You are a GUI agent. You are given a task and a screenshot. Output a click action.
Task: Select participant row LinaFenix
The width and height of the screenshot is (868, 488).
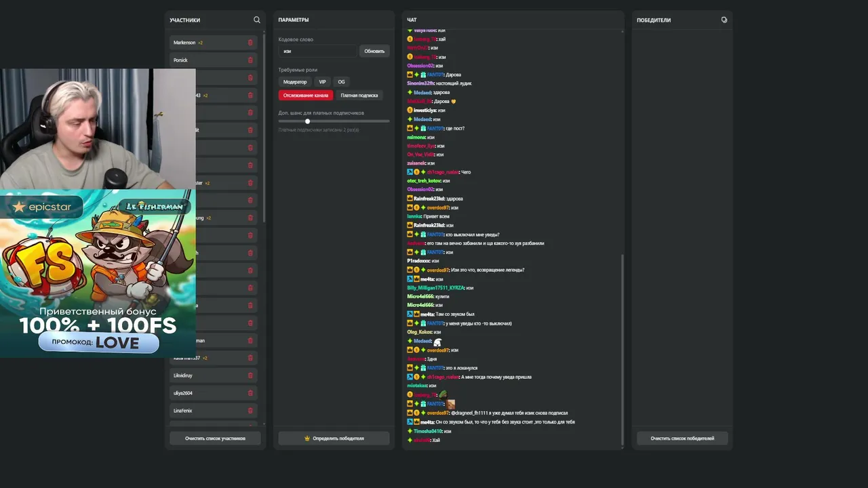[x=213, y=411]
